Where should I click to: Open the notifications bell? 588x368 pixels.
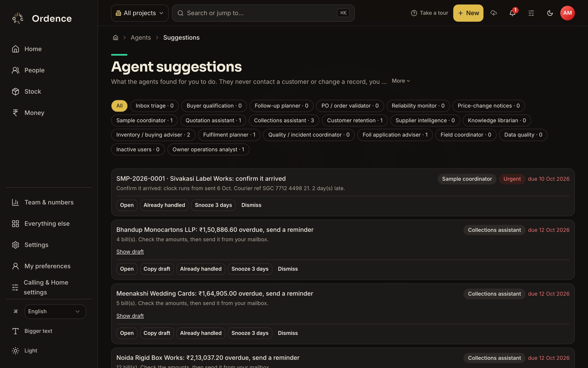click(x=512, y=13)
